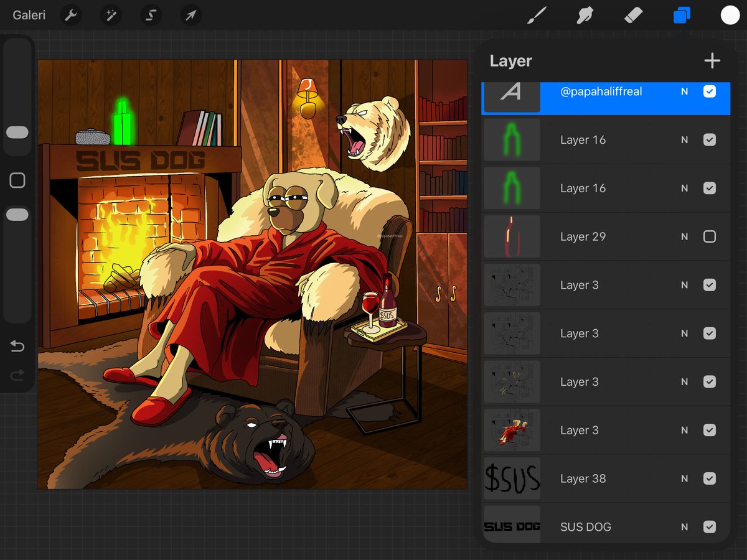Open blend mode N of Layer 16 below @papahaliffreal
This screenshot has height=560, width=747.
pyautogui.click(x=685, y=140)
